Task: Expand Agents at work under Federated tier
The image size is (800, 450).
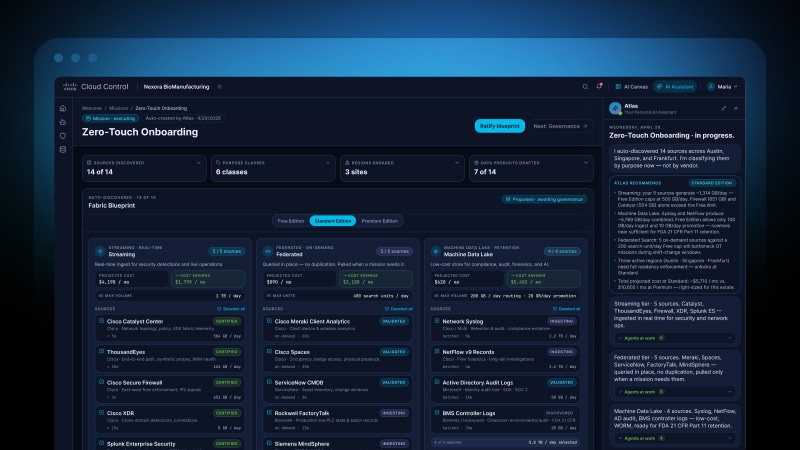Action: coord(674,392)
